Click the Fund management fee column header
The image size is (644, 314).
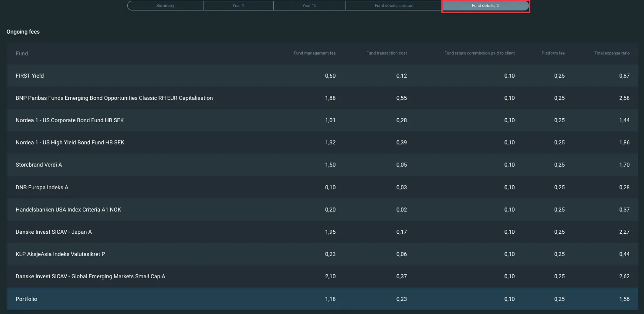(x=315, y=53)
